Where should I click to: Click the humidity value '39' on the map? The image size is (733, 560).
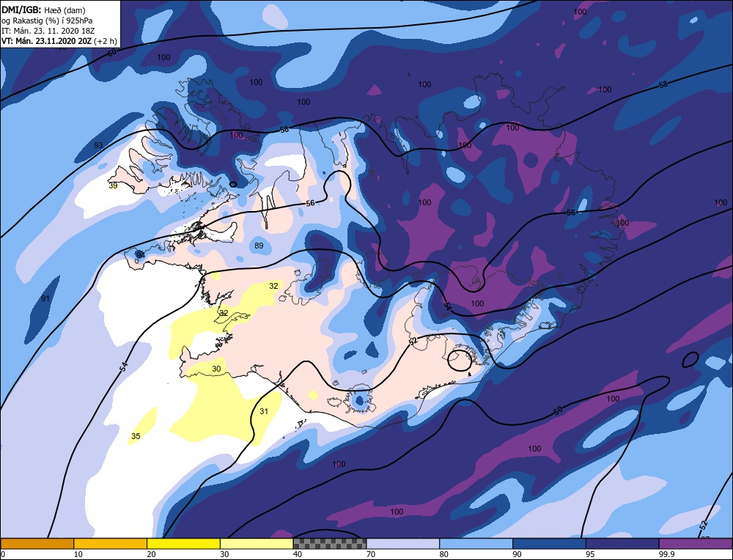tap(113, 185)
